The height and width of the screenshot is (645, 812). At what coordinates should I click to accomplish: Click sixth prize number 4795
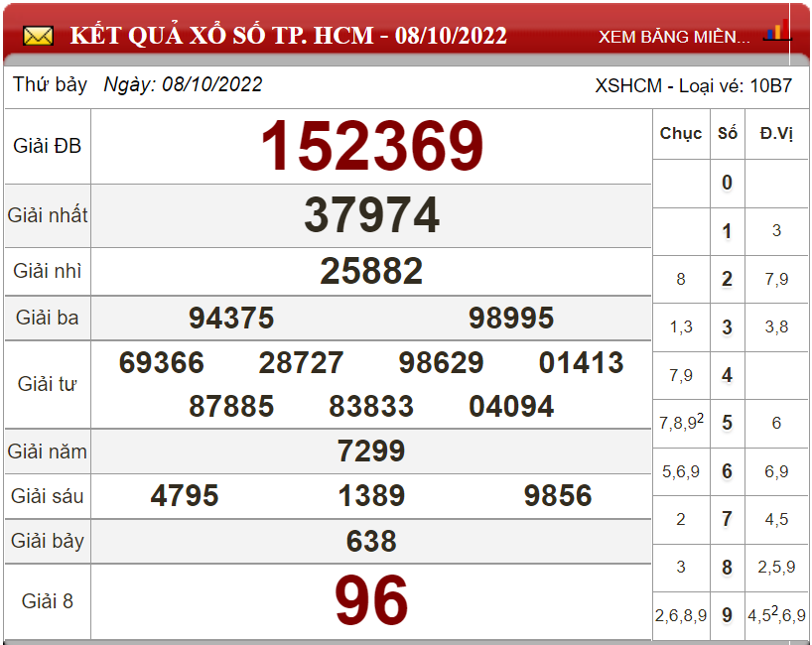(185, 496)
